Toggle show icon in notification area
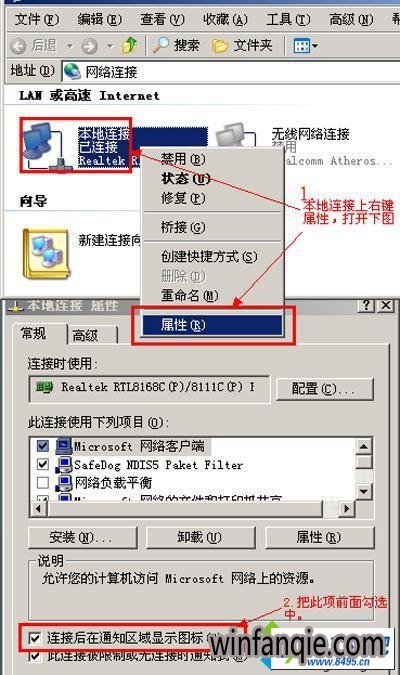The image size is (400, 675). click(35, 638)
